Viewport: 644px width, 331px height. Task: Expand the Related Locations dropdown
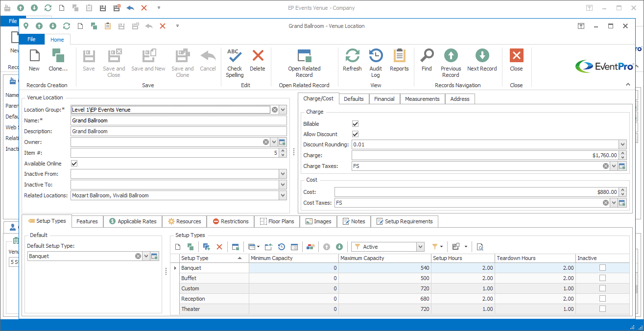pos(283,195)
